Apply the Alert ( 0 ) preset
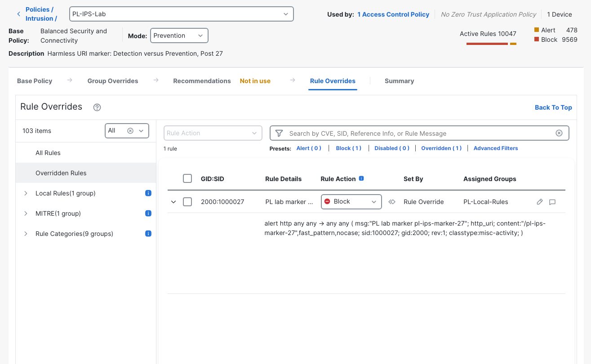Image resolution: width=591 pixels, height=364 pixels. pos(309,148)
